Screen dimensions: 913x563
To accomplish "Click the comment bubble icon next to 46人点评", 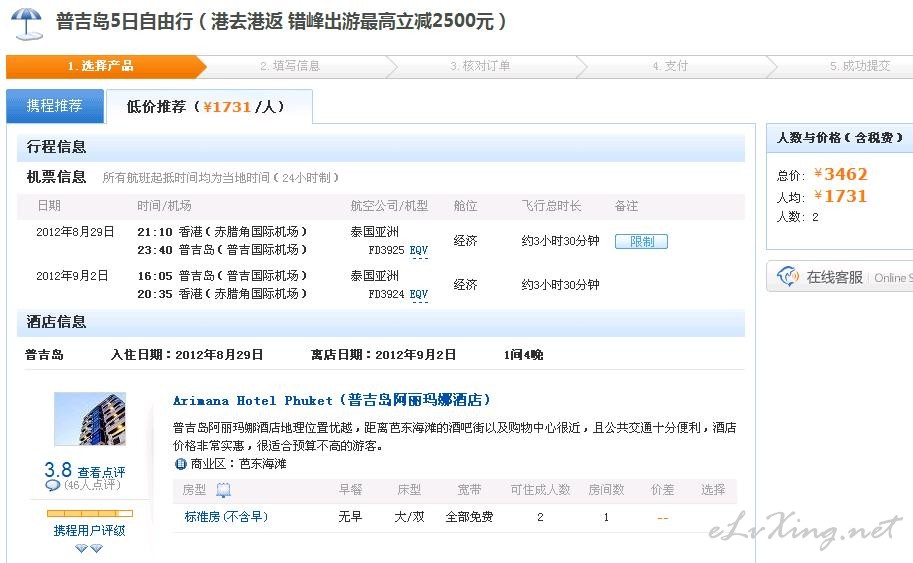I will click(x=52, y=485).
